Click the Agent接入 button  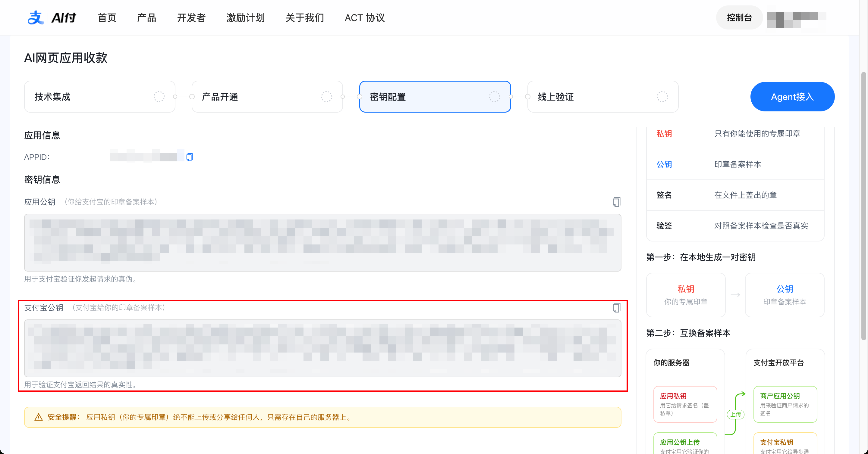click(792, 97)
